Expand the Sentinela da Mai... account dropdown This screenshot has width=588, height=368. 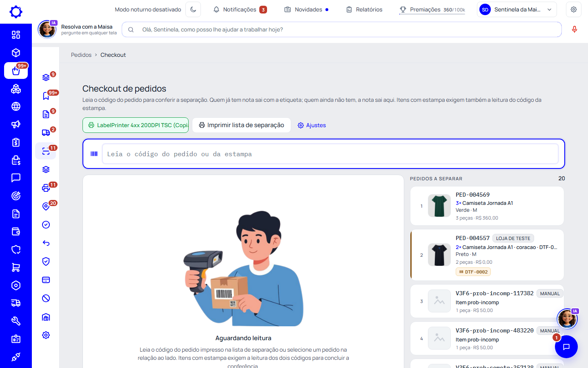coord(517,9)
